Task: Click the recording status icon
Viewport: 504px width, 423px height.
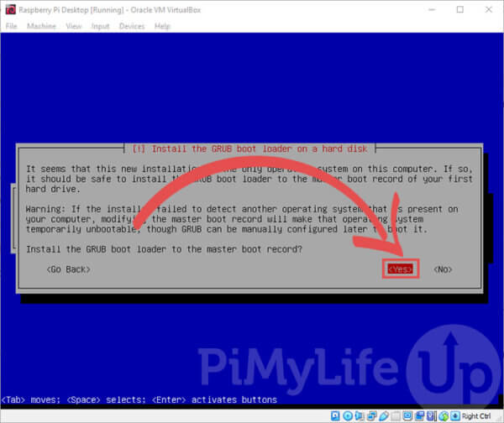Action: (x=420, y=416)
